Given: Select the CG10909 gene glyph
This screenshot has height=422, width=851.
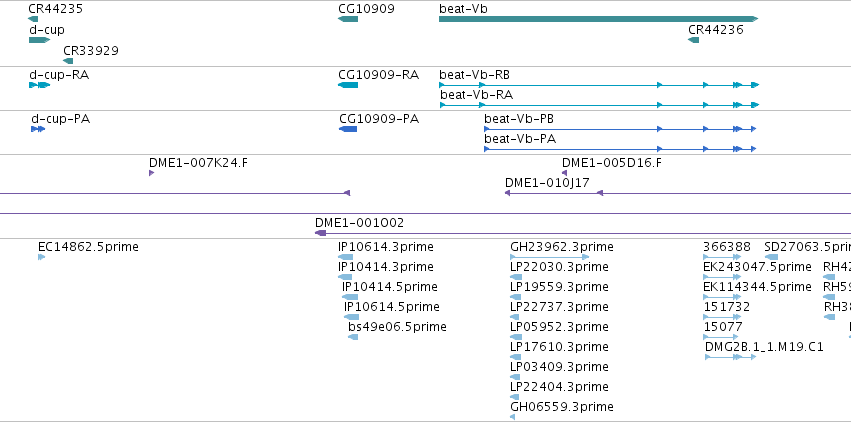Looking at the screenshot, I should coord(348,19).
